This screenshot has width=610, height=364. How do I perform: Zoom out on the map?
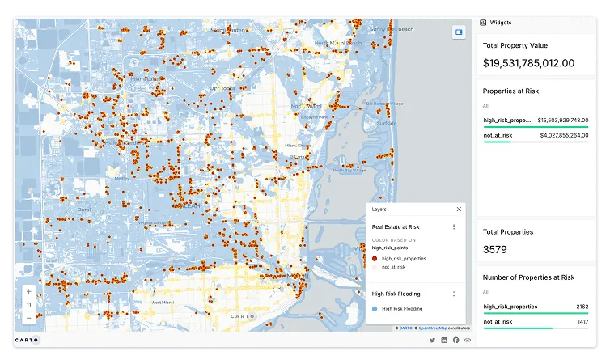pos(28,318)
